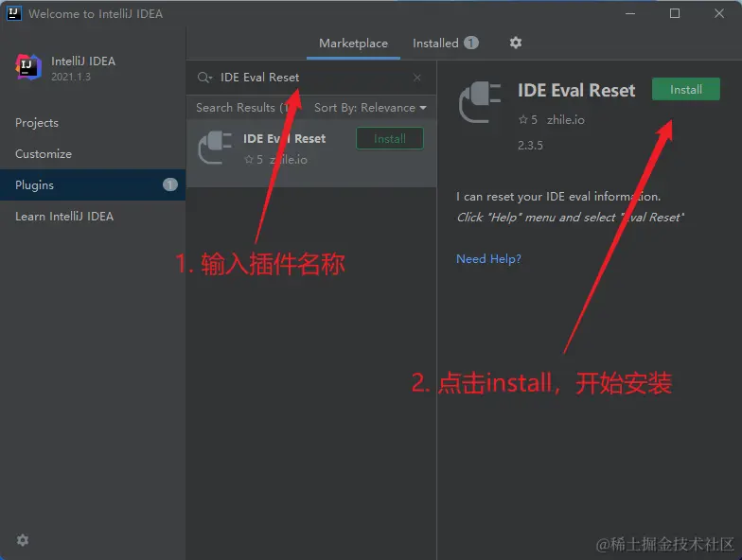
Task: Click the Plugins update count badge
Action: pos(170,184)
